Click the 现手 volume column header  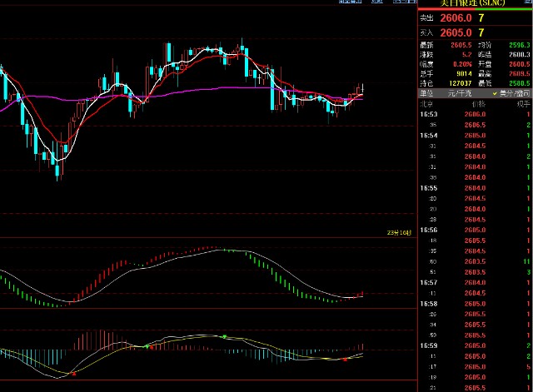523,104
